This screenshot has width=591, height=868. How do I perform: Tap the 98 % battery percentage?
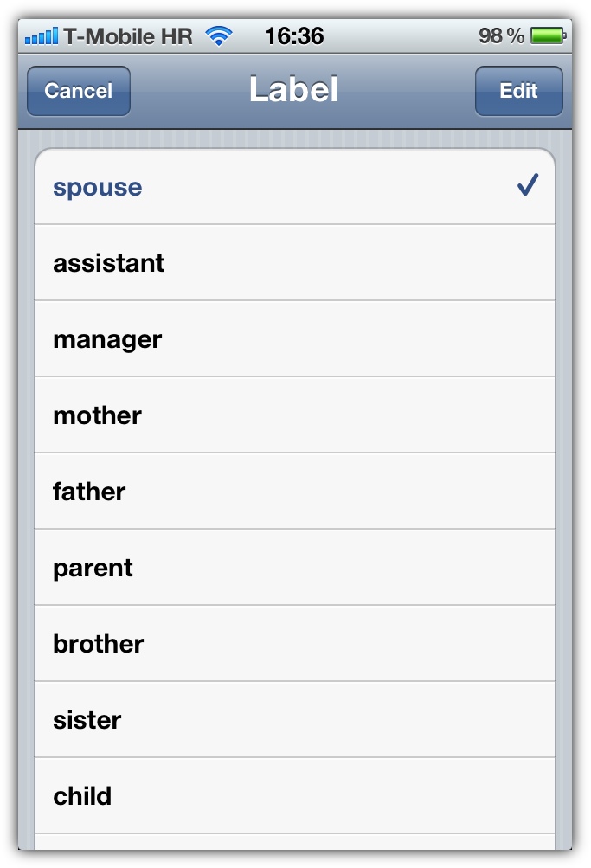pos(501,36)
